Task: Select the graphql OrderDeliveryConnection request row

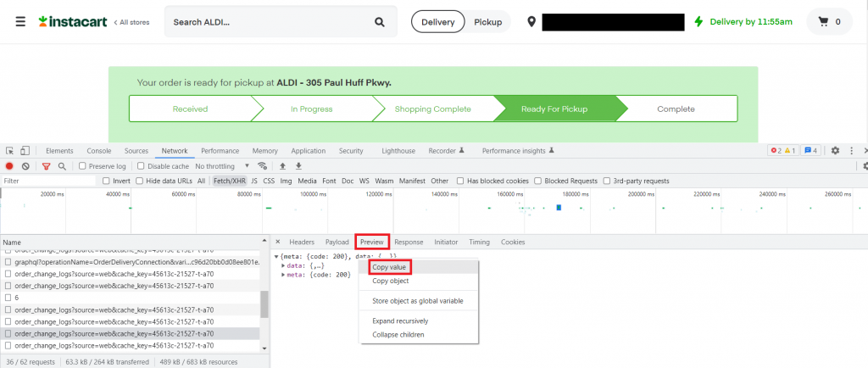Action: coord(131,262)
